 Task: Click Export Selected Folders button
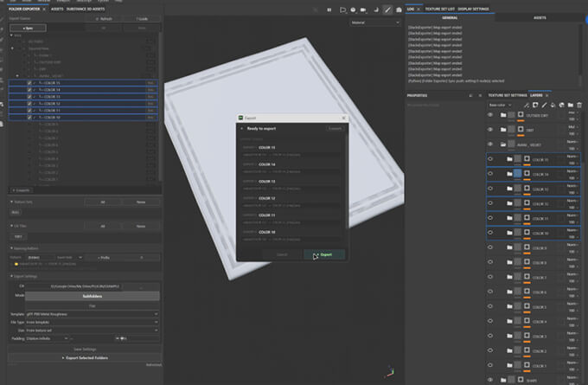(x=85, y=358)
